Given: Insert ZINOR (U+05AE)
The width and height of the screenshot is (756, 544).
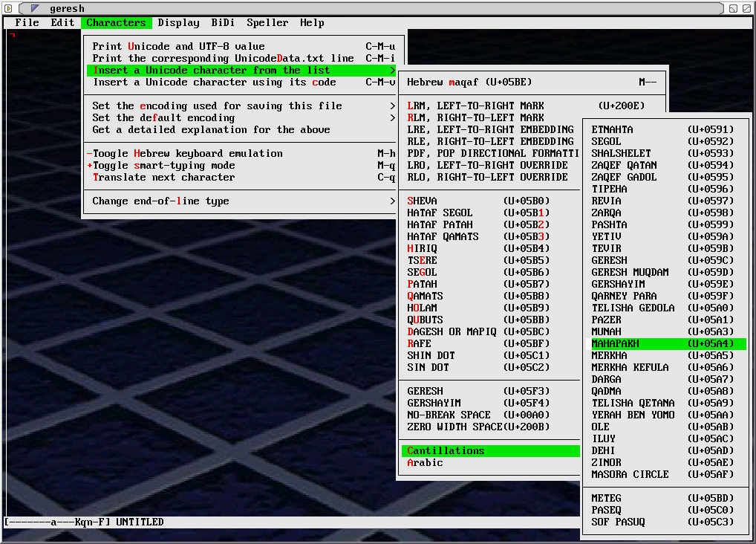Looking at the screenshot, I should pyautogui.click(x=665, y=462).
